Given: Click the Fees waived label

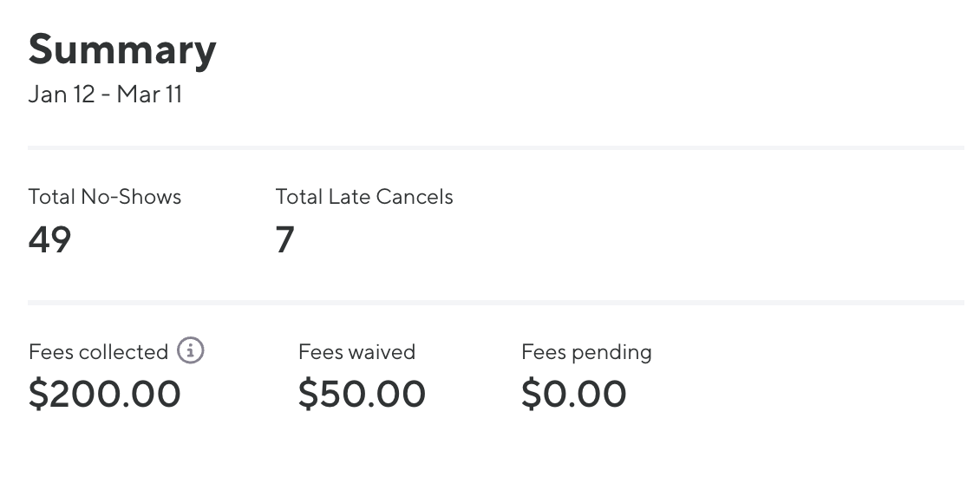Looking at the screenshot, I should (356, 352).
